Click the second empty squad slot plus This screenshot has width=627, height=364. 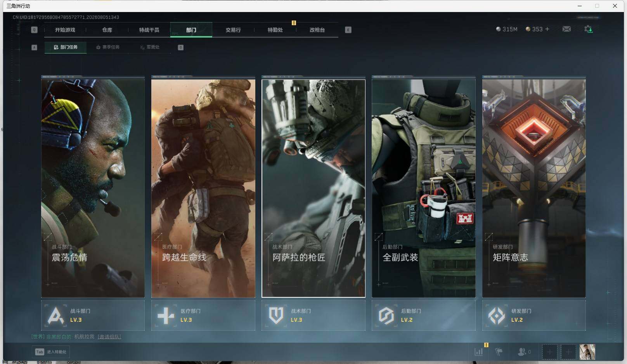[x=568, y=352]
